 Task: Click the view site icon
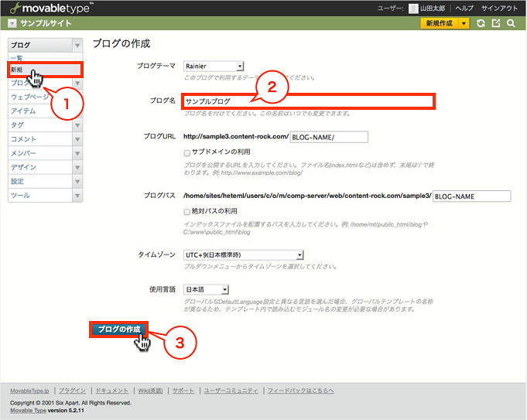coord(496,23)
